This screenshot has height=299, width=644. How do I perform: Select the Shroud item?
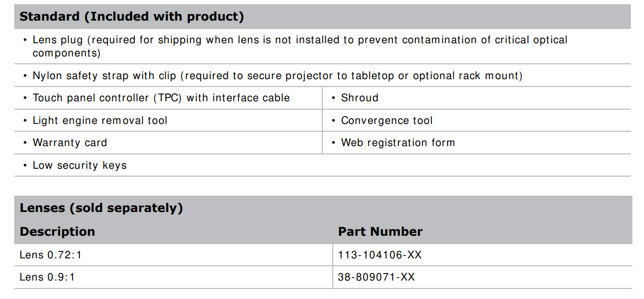(x=360, y=98)
